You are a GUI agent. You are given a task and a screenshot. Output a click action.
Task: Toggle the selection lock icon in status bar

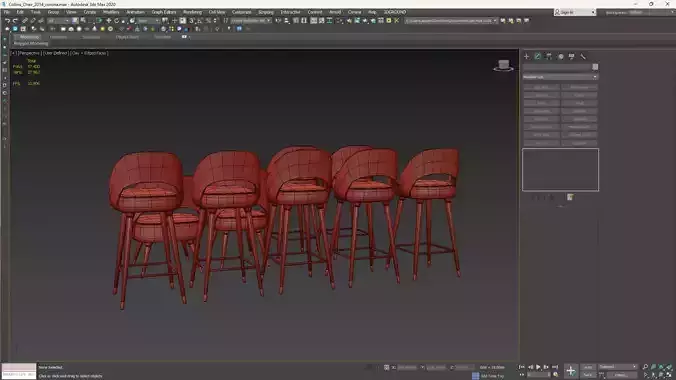click(369, 367)
